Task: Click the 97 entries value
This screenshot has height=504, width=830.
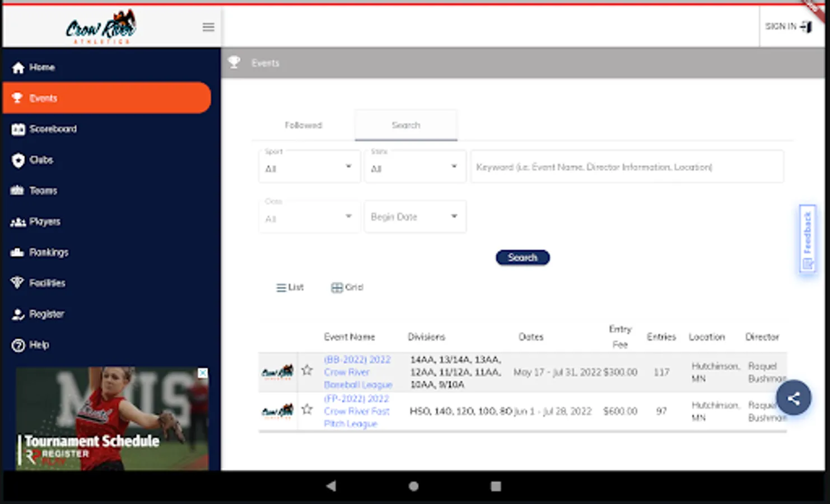Action: (661, 411)
